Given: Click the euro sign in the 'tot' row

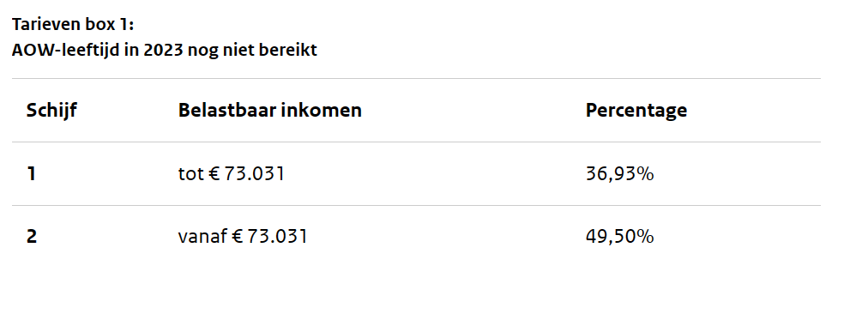Looking at the screenshot, I should pyautogui.click(x=214, y=174).
